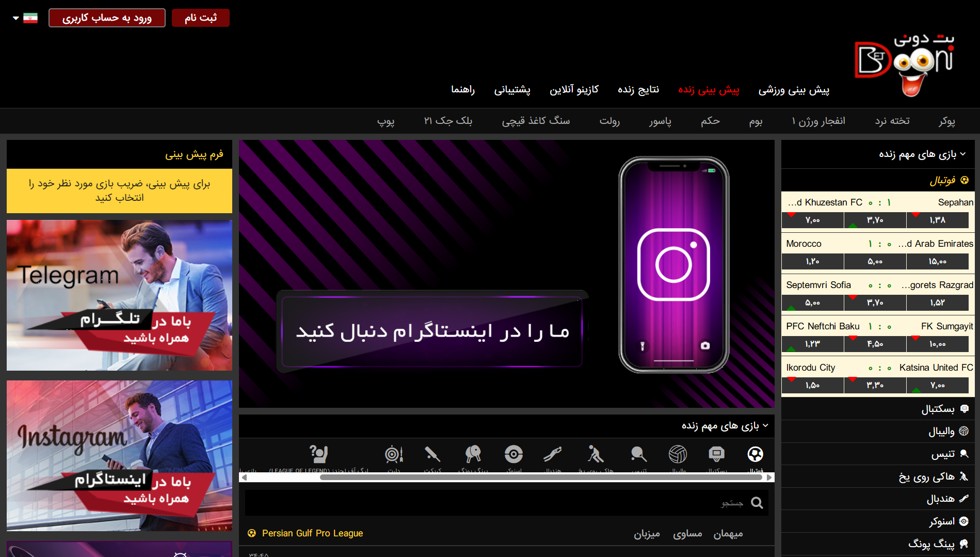Open پشتیبانی menu item
The image size is (980, 557).
tap(512, 90)
